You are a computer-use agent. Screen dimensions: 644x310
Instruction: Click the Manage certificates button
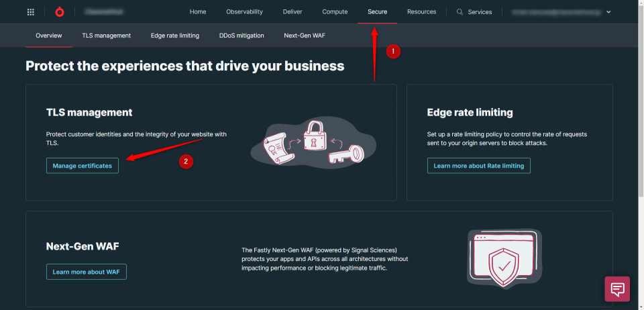coord(83,166)
